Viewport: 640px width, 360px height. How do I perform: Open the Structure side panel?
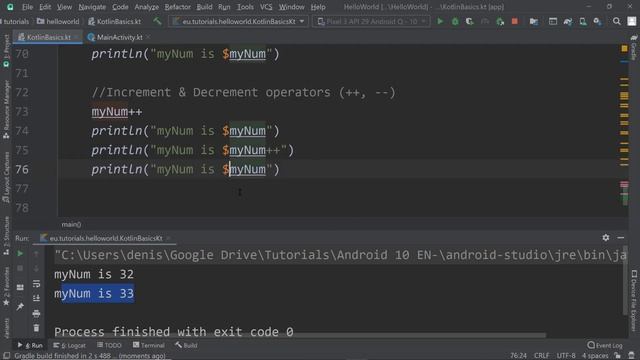point(6,236)
